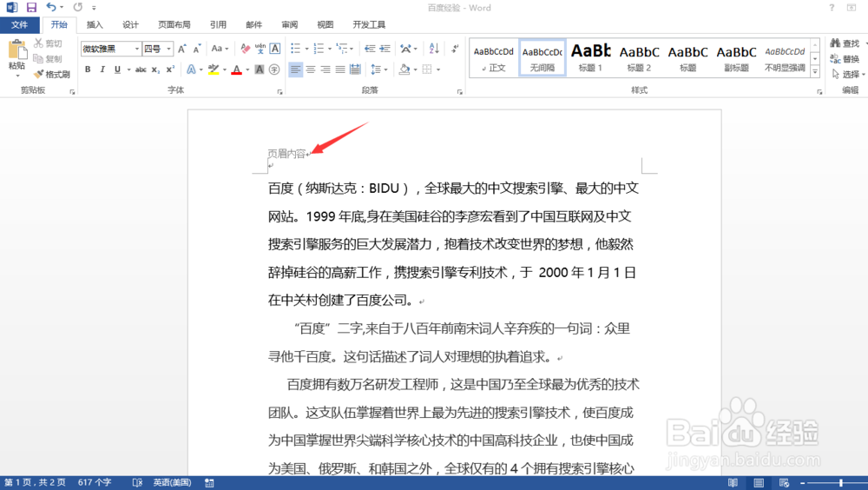Open the Help question mark icon
The height and width of the screenshot is (490, 868).
[x=832, y=7]
